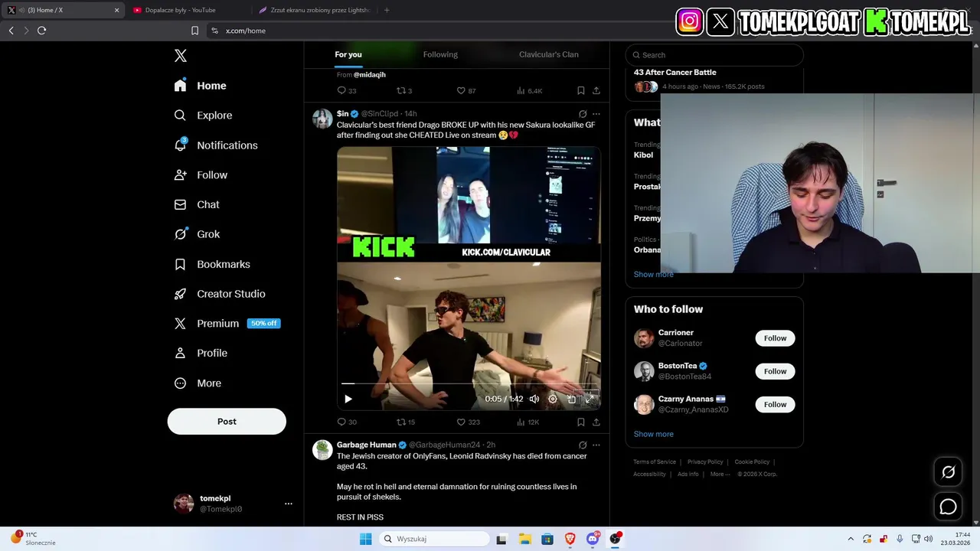The image size is (980, 551).
Task: Open Profile in sidebar
Action: tap(201, 354)
